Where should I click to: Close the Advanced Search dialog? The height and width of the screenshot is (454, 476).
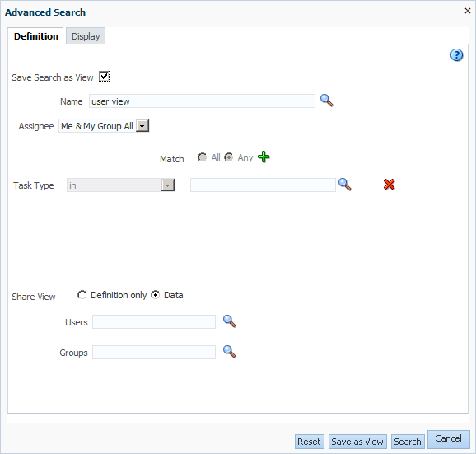(468, 11)
